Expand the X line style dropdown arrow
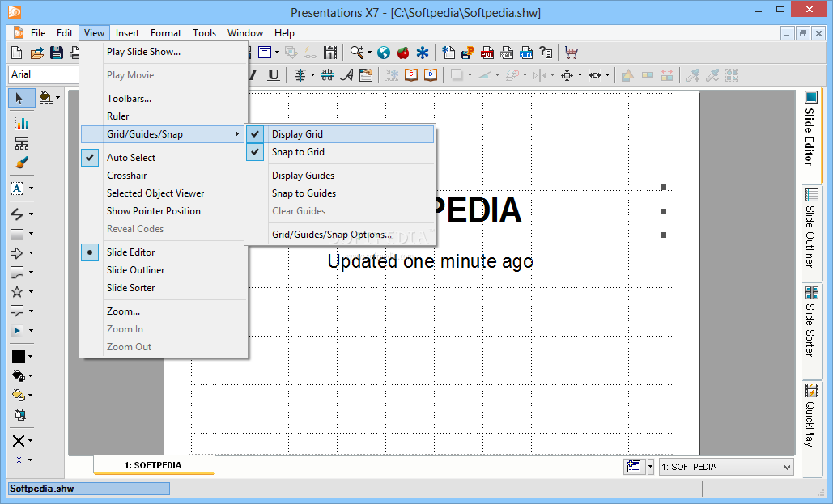The image size is (833, 504). (30, 441)
